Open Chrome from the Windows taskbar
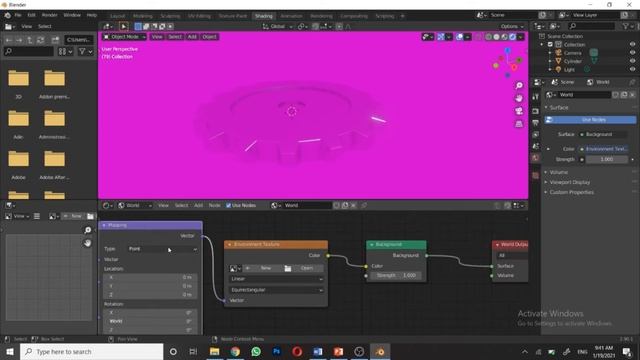Viewport: 640px width, 360px height. (x=235, y=351)
